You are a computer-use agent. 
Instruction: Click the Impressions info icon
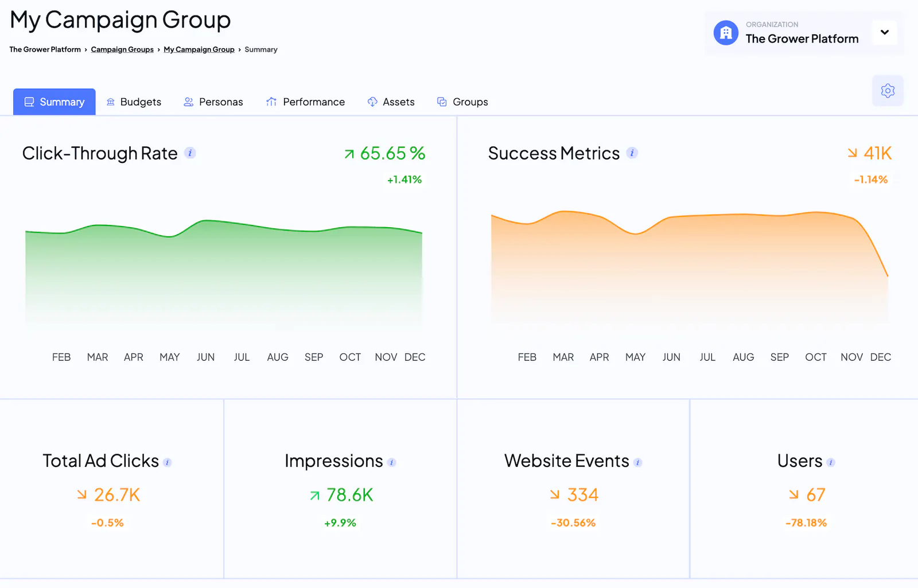pos(392,462)
